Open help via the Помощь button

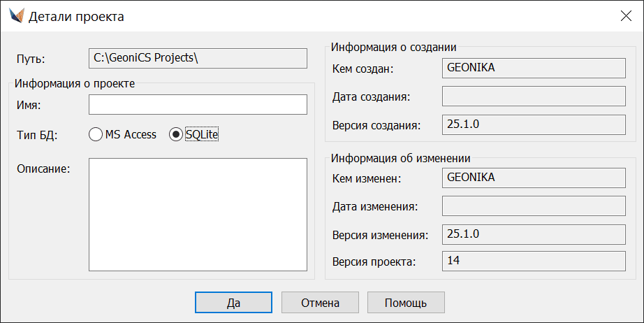click(x=406, y=303)
